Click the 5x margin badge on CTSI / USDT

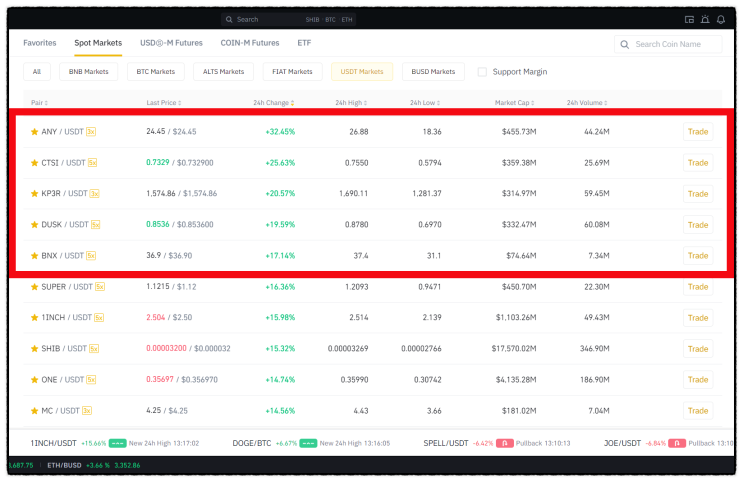point(92,163)
